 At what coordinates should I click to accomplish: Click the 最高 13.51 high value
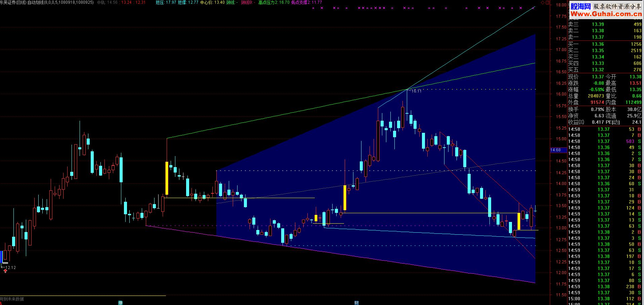coord(635,83)
